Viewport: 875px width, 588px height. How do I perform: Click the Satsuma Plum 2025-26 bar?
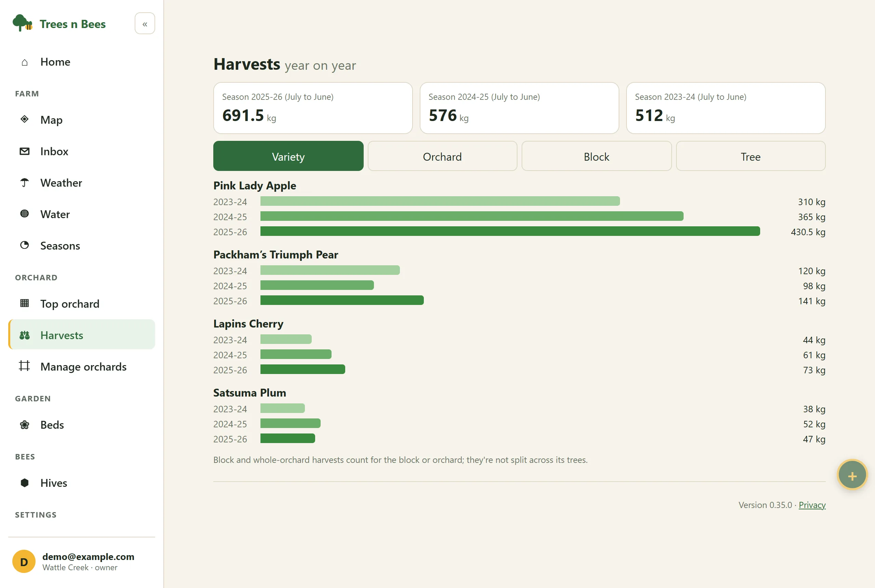coord(287,438)
